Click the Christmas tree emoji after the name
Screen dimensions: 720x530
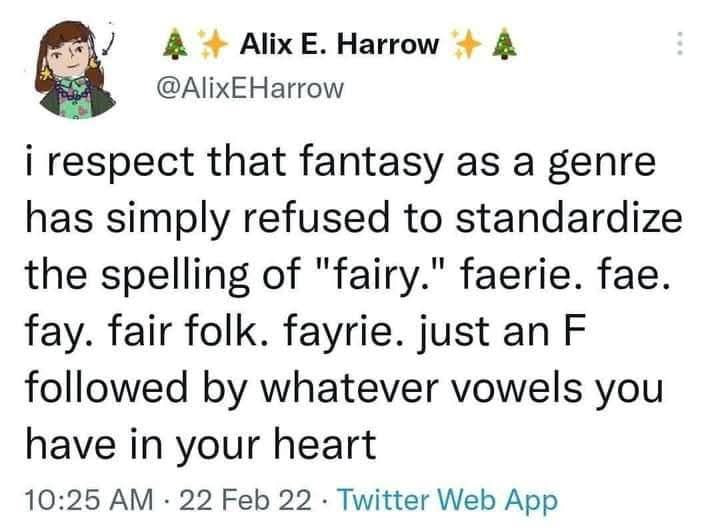pos(505,44)
